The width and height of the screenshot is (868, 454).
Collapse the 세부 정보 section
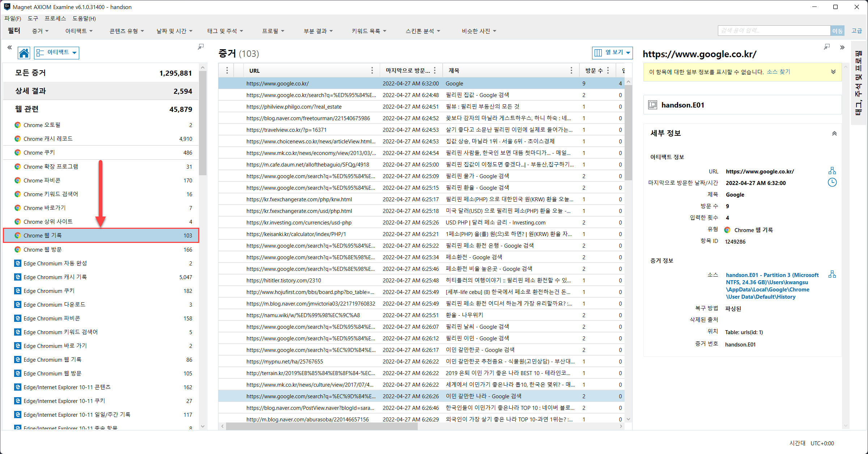tap(834, 133)
